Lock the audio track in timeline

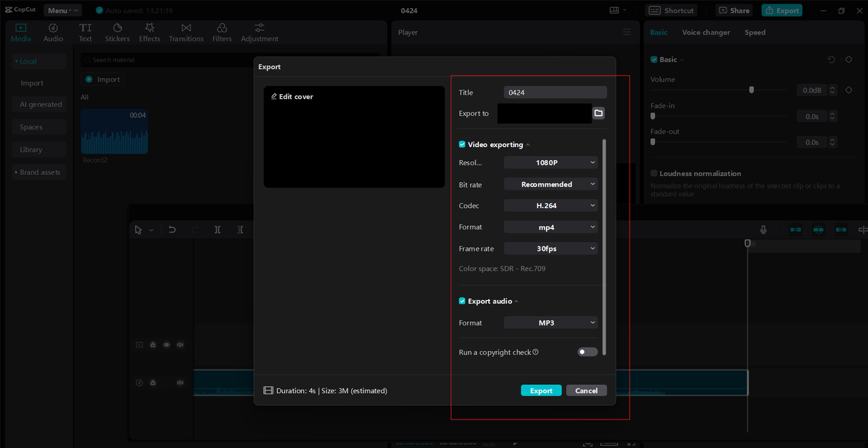tap(153, 383)
